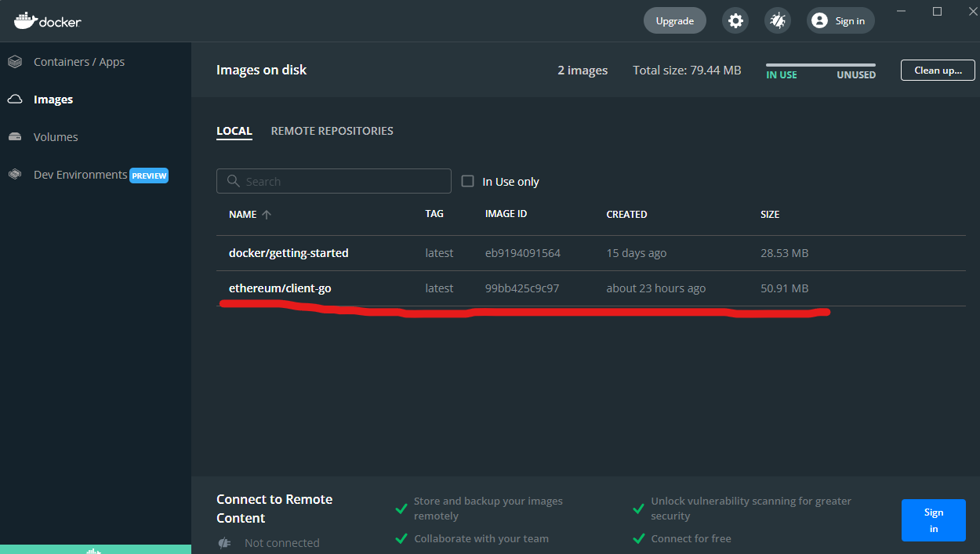
Task: Click the user avatar icon beside Sign in
Action: pos(819,21)
